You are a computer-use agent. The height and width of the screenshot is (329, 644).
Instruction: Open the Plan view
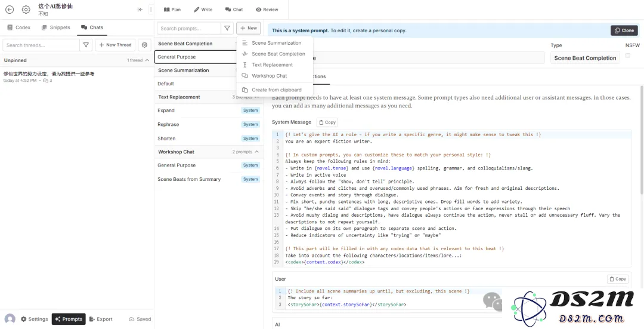point(172,10)
